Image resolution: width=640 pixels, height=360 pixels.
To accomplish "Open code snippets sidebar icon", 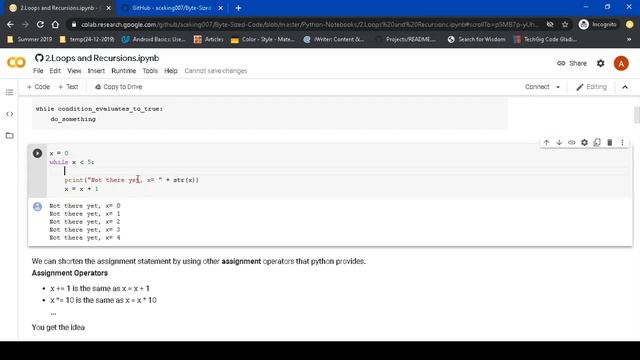I will pyautogui.click(x=9, y=114).
